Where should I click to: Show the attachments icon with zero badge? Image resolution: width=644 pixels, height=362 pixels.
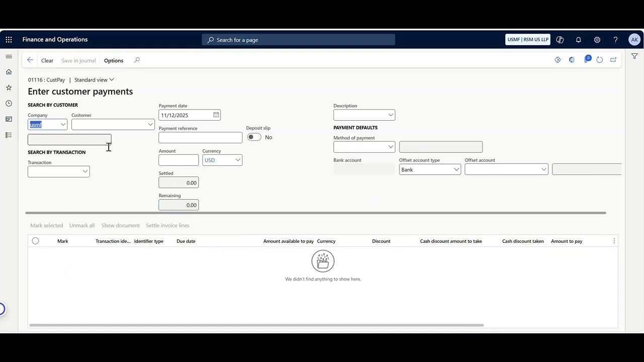[587, 59]
